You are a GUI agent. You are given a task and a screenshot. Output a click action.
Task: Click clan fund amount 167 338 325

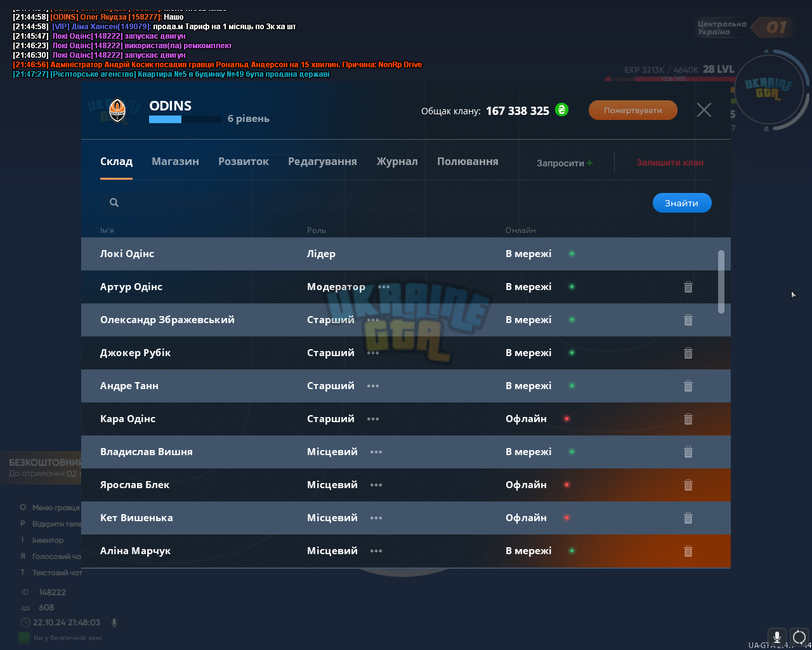coord(518,111)
